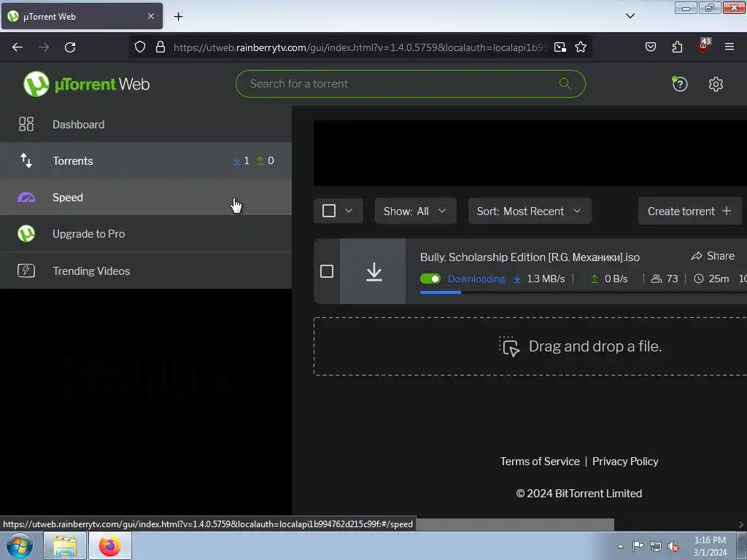Click the Share arrow icon
The height and width of the screenshot is (560, 747).
(697, 256)
